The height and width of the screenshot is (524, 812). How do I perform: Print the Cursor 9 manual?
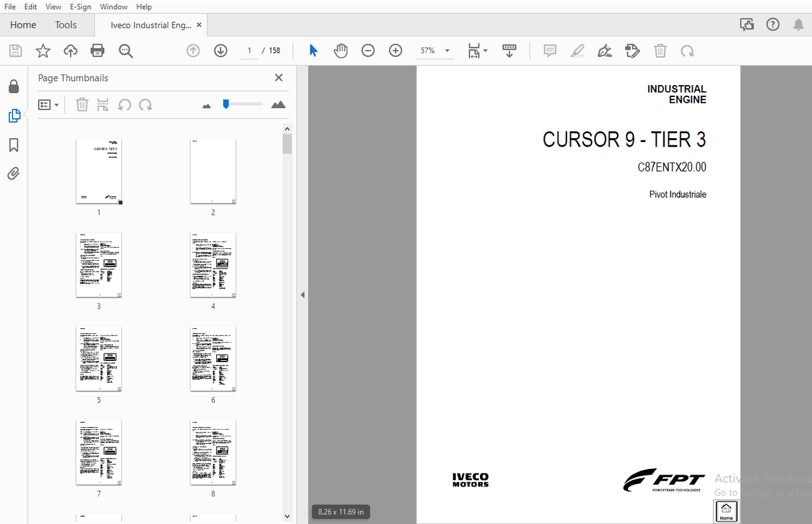tap(97, 50)
